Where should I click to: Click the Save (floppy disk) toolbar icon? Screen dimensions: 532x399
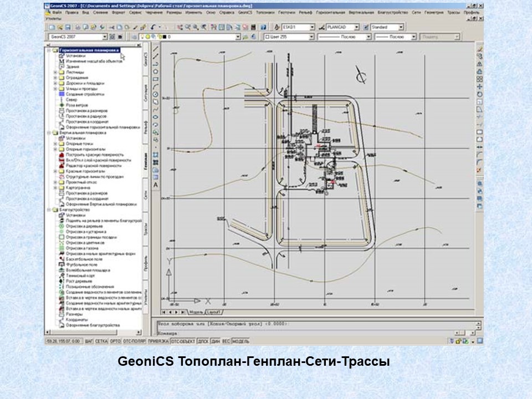tap(68, 27)
